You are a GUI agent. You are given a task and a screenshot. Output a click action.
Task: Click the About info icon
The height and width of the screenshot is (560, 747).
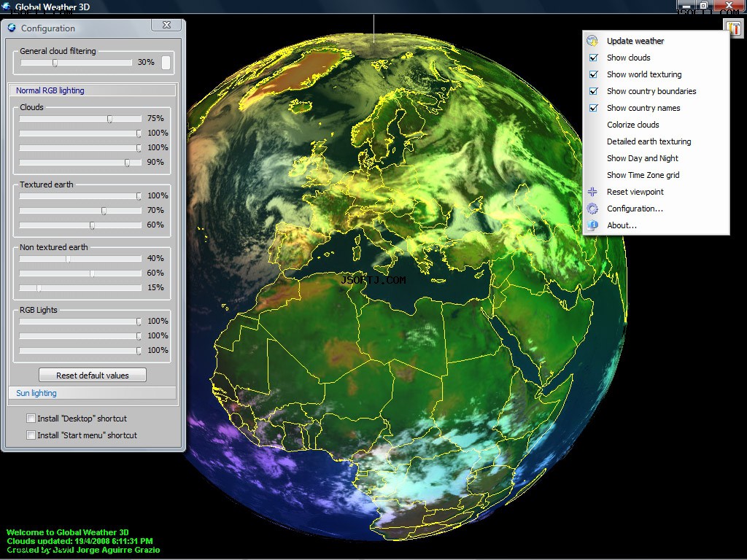coord(592,225)
